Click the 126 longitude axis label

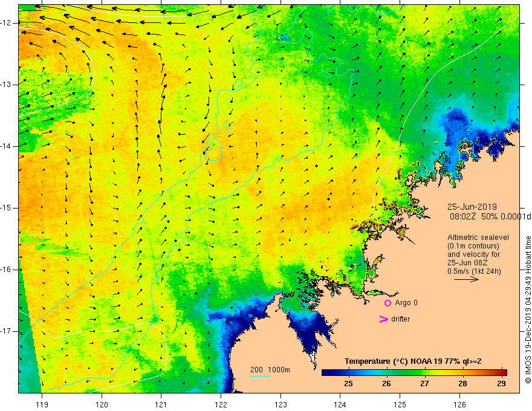tap(459, 404)
